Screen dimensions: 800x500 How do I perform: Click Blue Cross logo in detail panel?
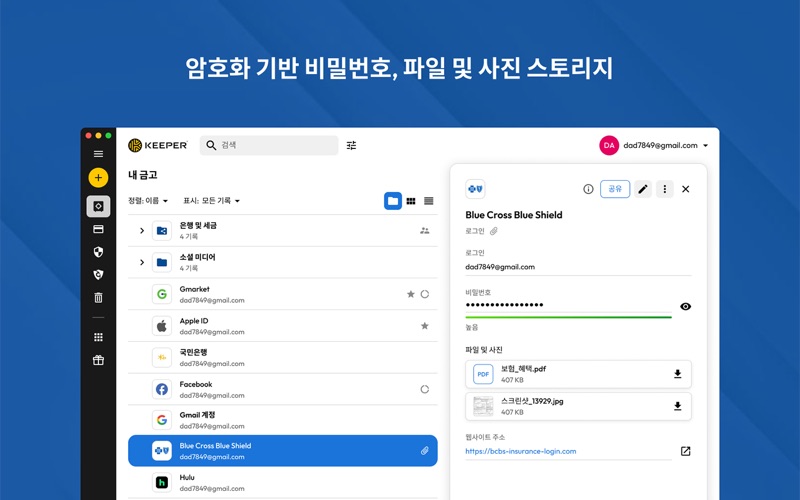pyautogui.click(x=475, y=189)
